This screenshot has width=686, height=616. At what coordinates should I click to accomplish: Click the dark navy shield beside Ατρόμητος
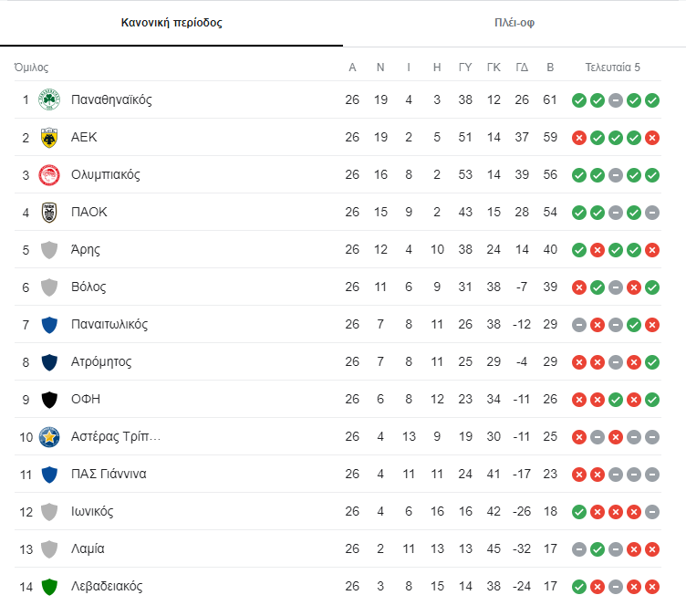coord(49,362)
